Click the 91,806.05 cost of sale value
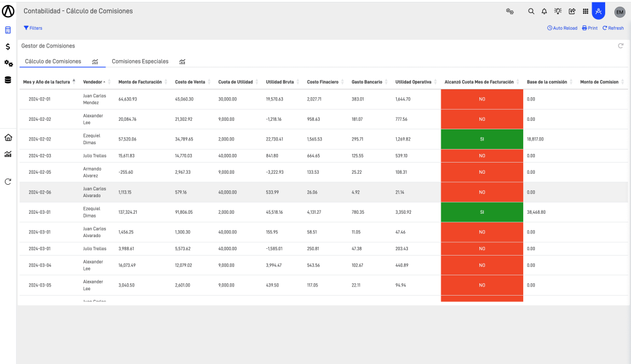Image resolution: width=631 pixels, height=364 pixels. [184, 212]
